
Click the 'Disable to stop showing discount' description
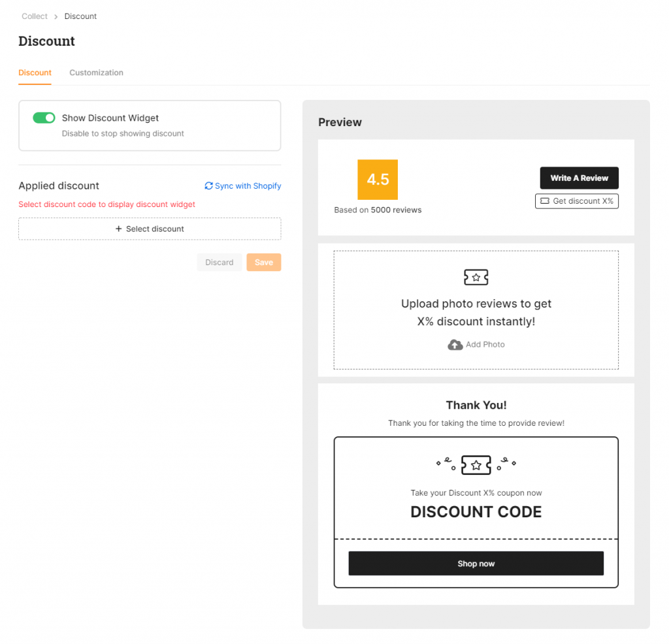[x=123, y=133]
